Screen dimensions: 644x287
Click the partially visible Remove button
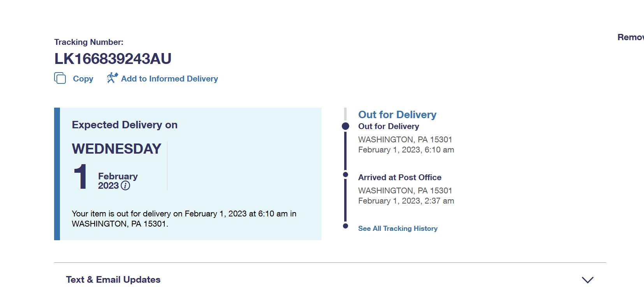pos(631,37)
